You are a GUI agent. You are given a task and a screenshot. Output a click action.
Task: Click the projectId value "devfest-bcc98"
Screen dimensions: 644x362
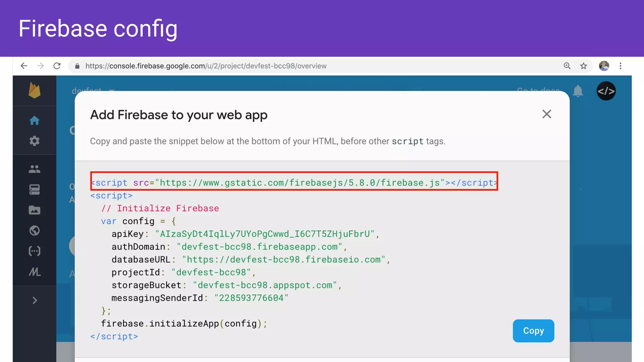pyautogui.click(x=211, y=272)
